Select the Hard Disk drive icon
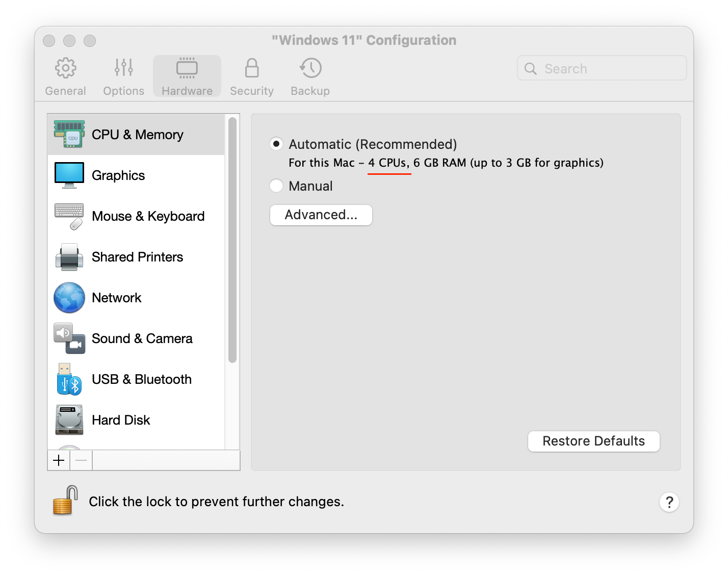The height and width of the screenshot is (576, 728). click(69, 420)
